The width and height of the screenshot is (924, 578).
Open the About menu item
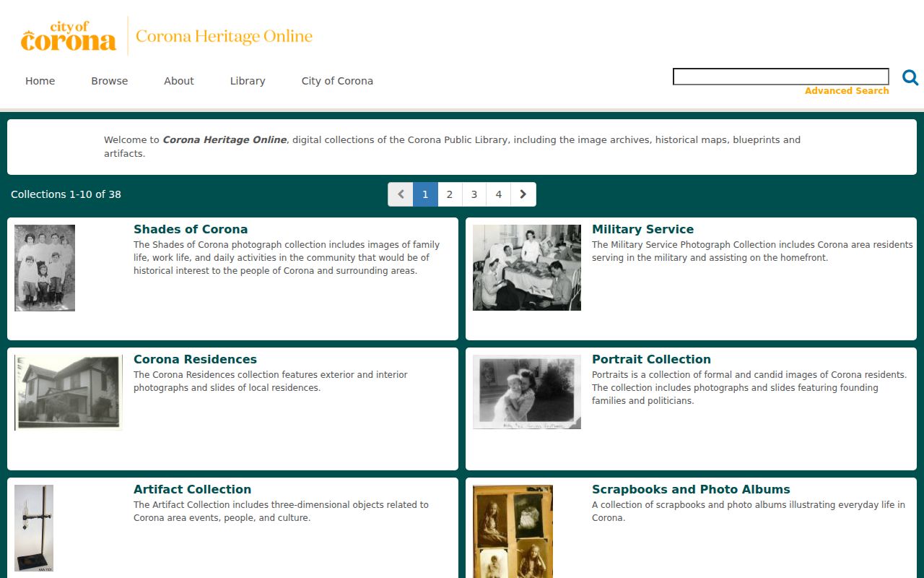tap(179, 81)
